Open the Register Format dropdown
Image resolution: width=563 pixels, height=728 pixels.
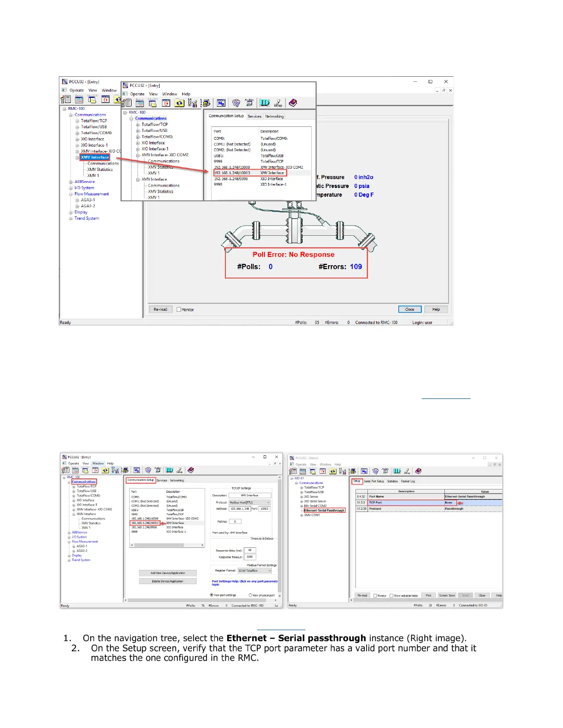point(269,571)
